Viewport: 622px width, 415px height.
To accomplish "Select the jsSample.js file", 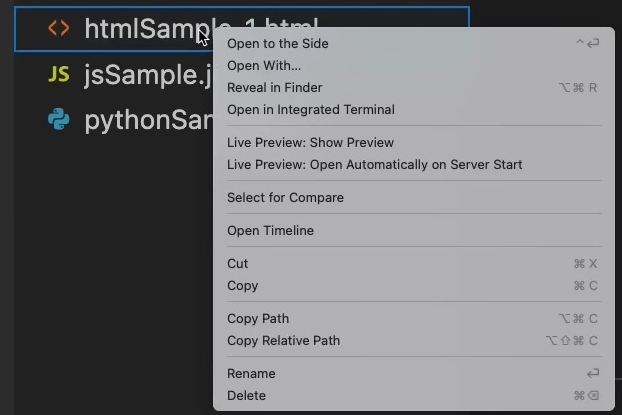I will [x=113, y=74].
